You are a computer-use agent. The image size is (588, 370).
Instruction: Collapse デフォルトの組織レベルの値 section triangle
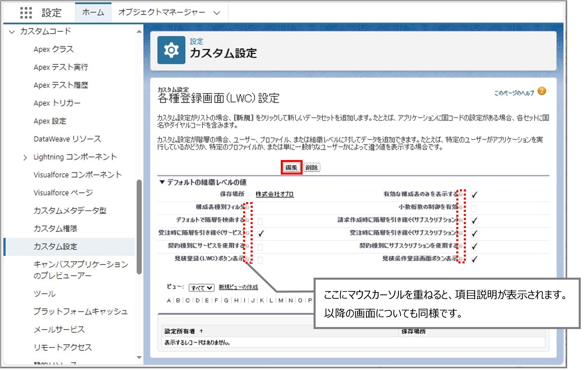[x=162, y=182]
